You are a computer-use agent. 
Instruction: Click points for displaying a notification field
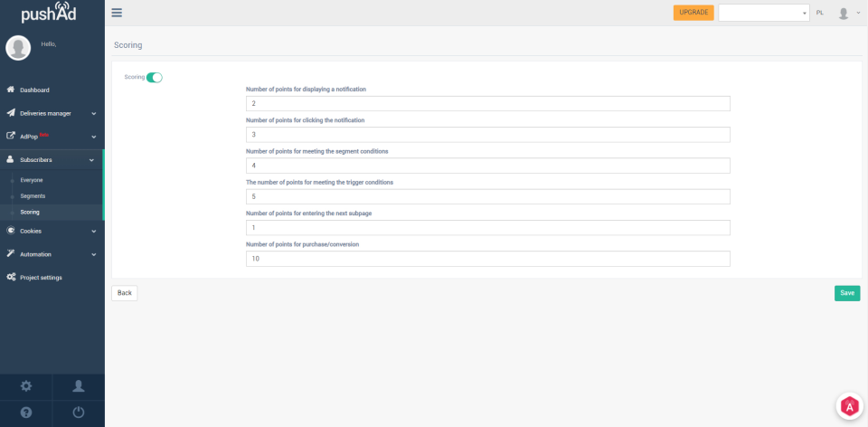[487, 103]
